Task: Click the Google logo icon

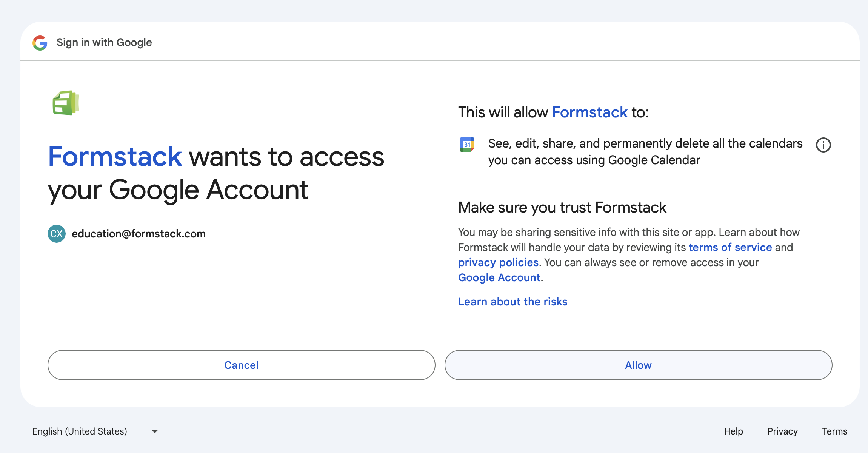Action: (40, 43)
